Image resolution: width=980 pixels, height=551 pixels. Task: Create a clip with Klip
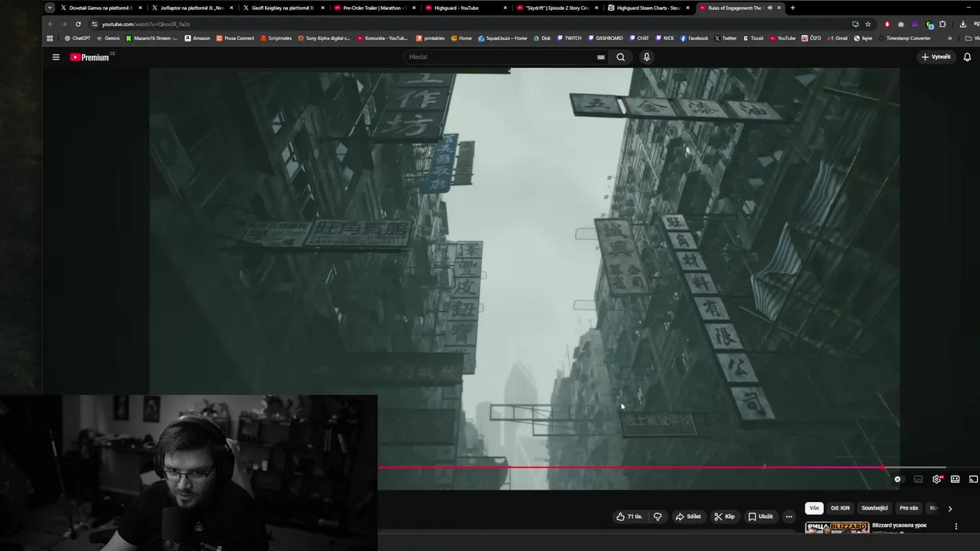point(724,517)
